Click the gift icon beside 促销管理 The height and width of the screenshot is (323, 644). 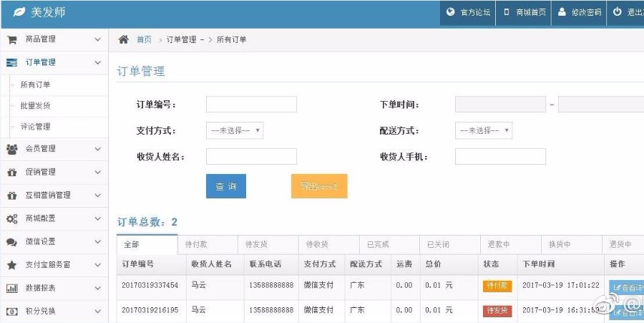click(12, 172)
